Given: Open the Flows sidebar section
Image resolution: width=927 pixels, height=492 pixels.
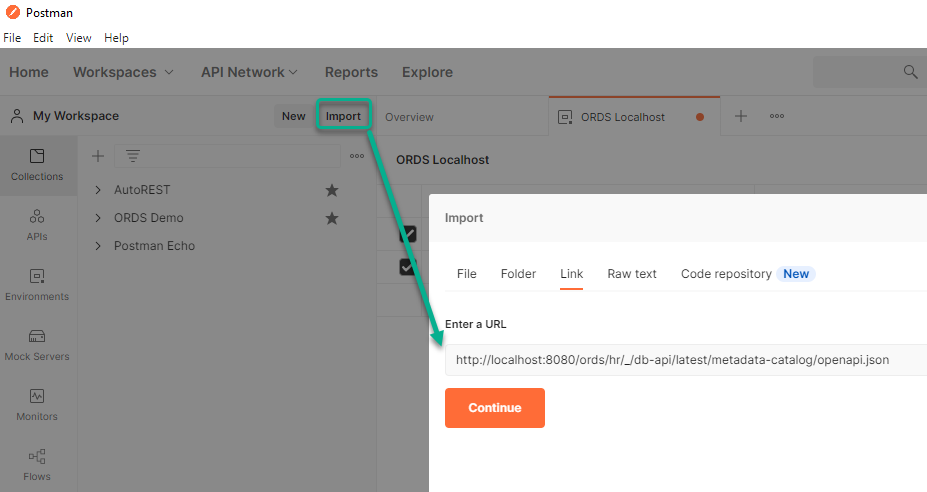Looking at the screenshot, I should (37, 465).
